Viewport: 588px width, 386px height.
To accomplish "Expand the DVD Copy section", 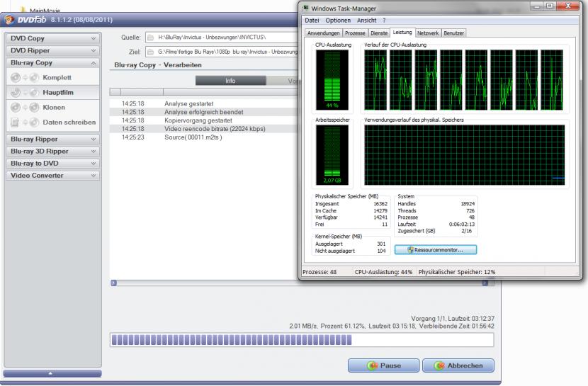I will click(x=53, y=38).
